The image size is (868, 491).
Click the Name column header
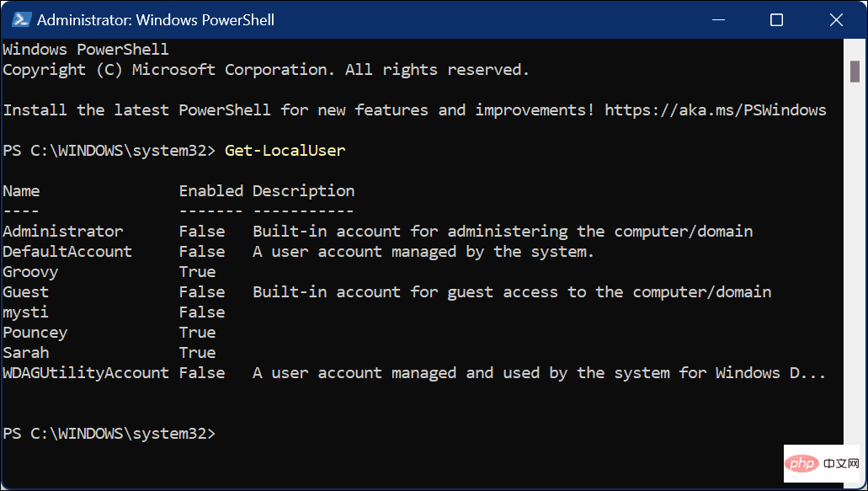pyautogui.click(x=21, y=190)
